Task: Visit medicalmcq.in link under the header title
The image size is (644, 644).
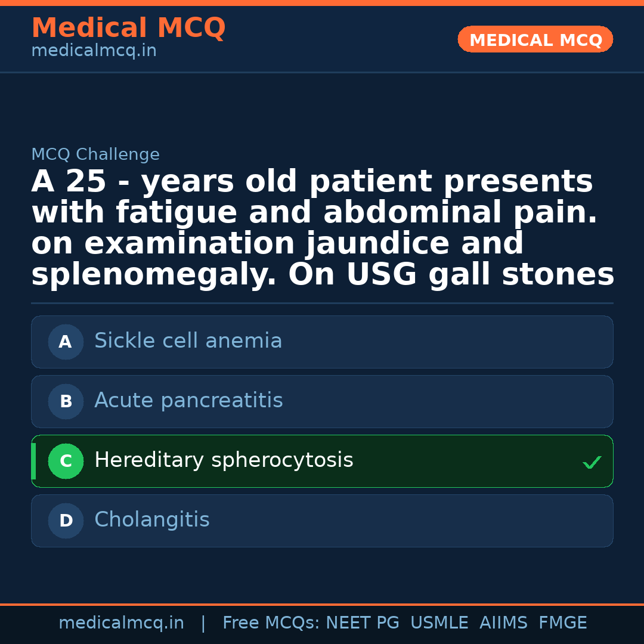Action: pyautogui.click(x=94, y=51)
